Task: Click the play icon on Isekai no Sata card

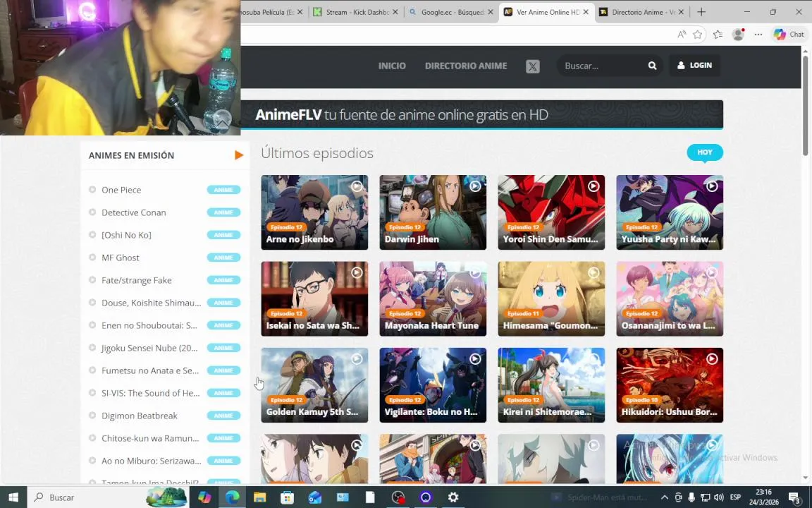Action: click(357, 272)
